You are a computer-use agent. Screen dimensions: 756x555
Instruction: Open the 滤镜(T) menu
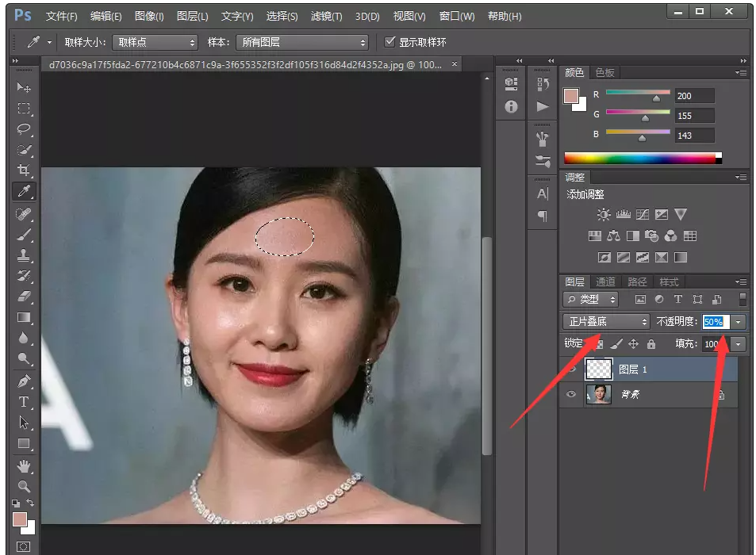[326, 16]
